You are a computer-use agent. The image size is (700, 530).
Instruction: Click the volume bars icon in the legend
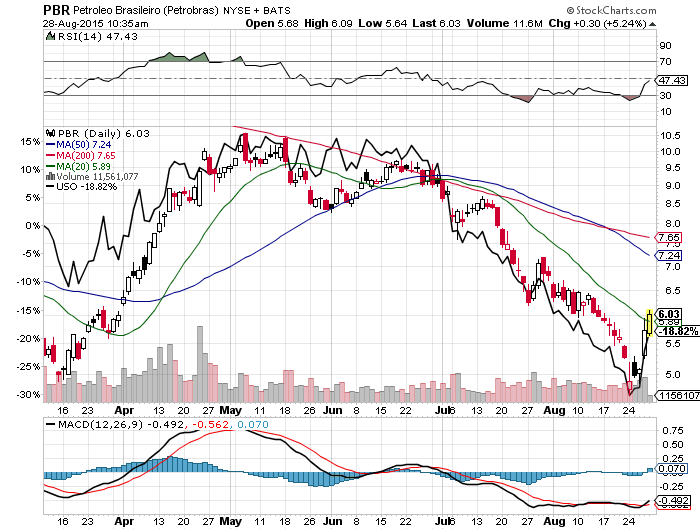tap(50, 176)
